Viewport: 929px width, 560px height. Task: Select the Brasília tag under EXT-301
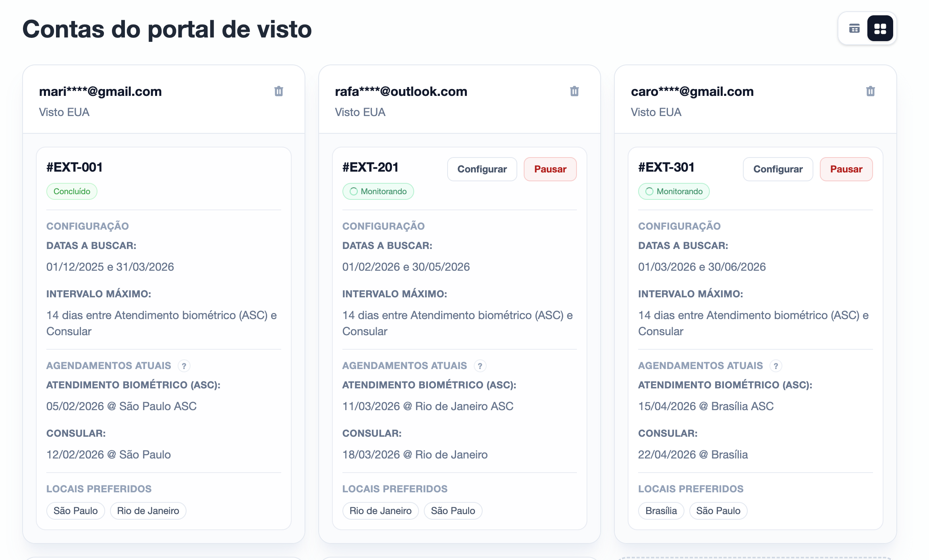tap(661, 510)
